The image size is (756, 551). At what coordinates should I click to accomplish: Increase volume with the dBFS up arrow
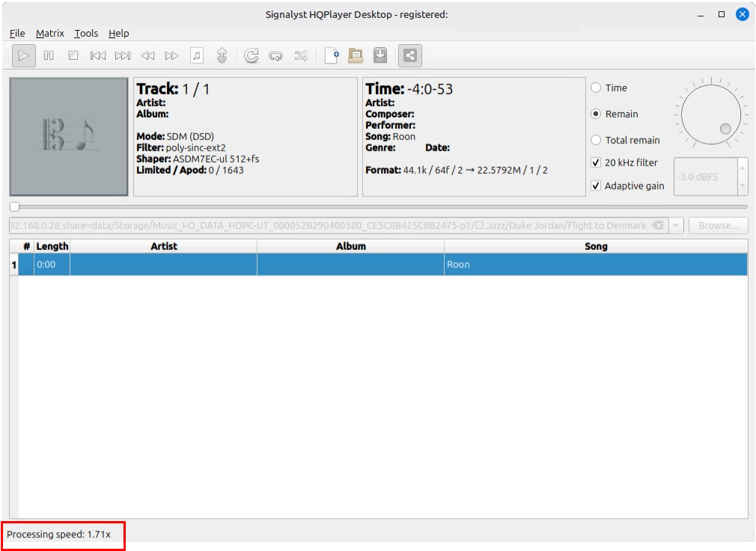click(x=743, y=168)
